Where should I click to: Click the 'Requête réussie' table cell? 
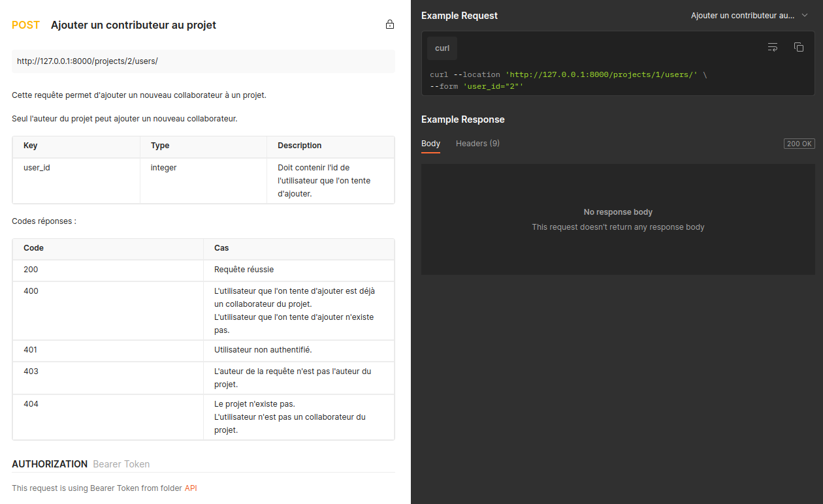244,270
